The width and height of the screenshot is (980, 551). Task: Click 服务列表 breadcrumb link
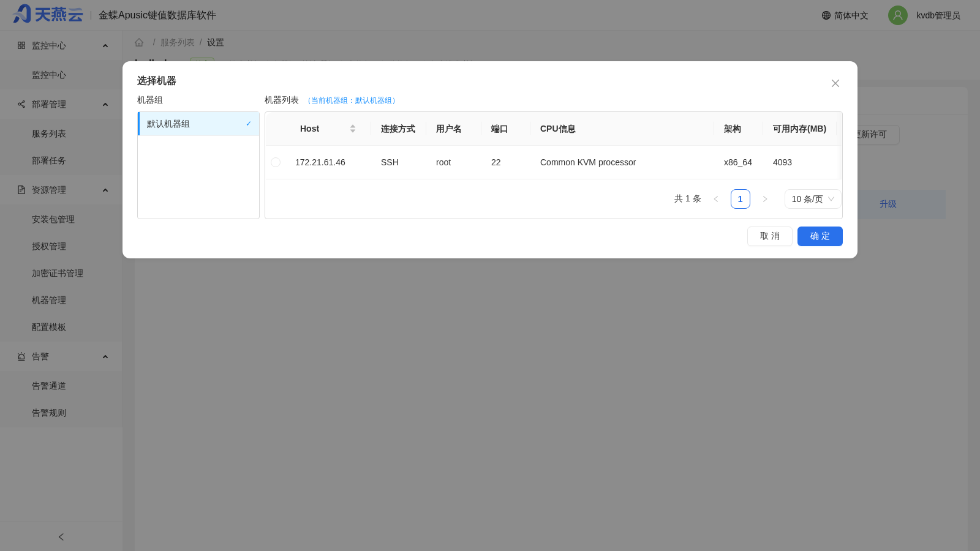click(178, 42)
